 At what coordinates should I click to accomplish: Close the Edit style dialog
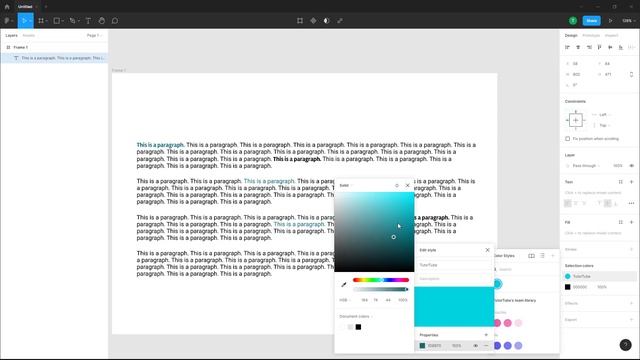tap(487, 250)
